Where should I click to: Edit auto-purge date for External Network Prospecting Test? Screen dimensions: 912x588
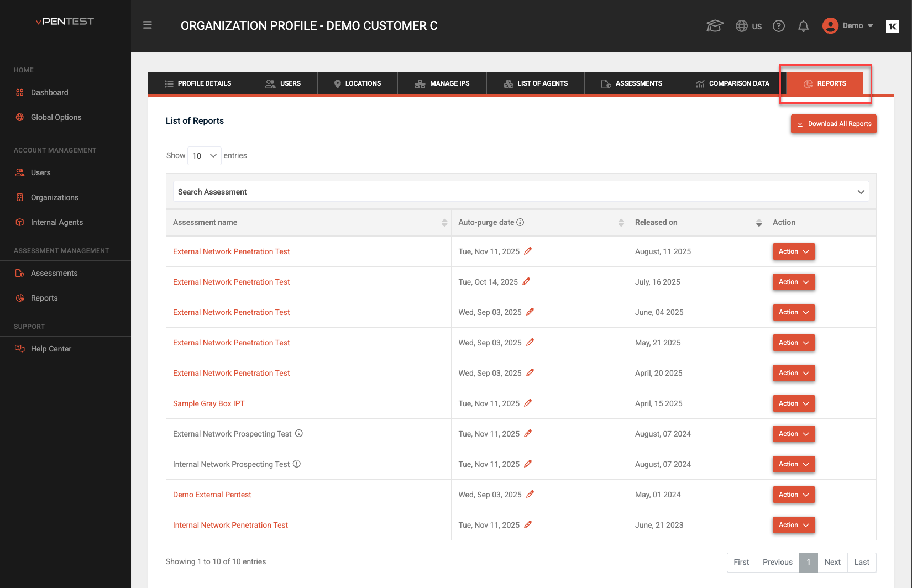coord(528,433)
